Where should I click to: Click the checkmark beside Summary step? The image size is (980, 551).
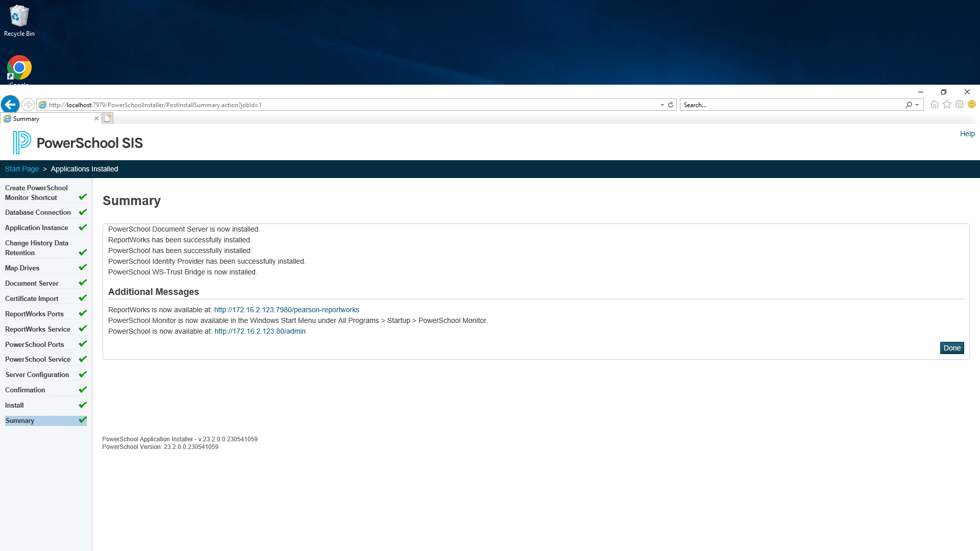coord(83,420)
